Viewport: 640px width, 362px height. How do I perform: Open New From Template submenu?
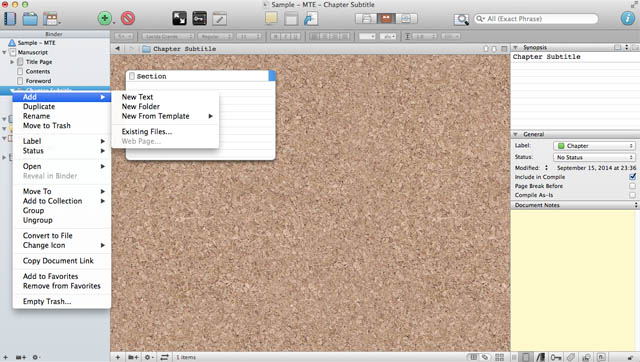(x=165, y=116)
